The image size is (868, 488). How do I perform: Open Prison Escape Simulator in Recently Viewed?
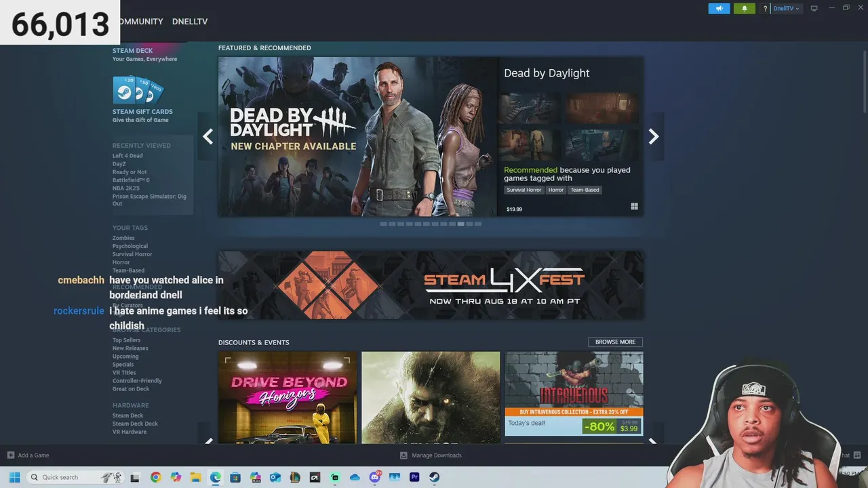point(149,200)
